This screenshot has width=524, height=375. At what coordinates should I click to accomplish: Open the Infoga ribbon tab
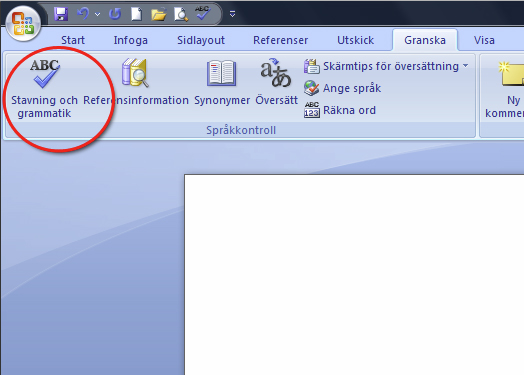pos(131,40)
